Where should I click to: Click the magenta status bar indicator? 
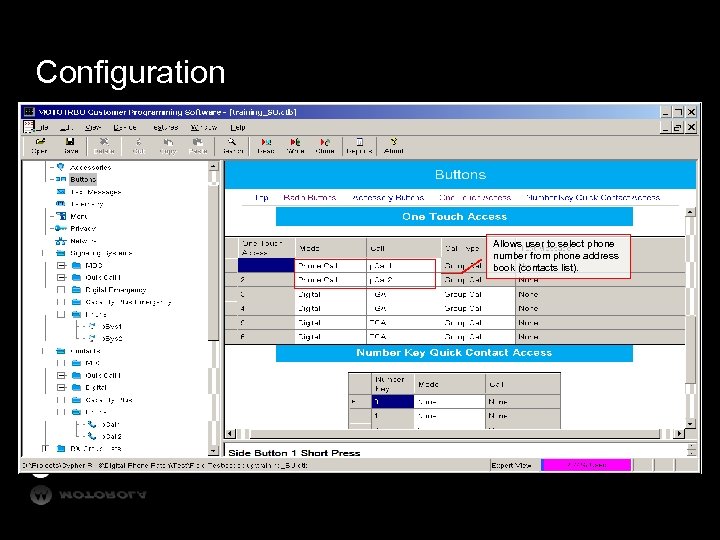[x=586, y=465]
